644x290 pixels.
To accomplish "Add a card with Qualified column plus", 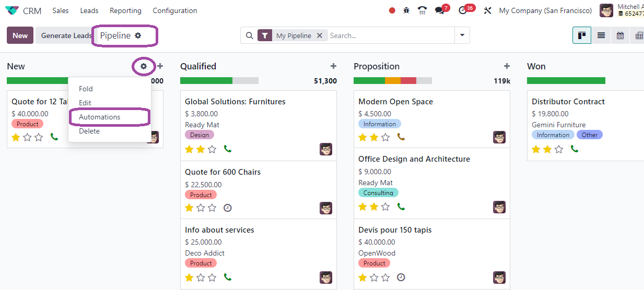I will point(333,66).
